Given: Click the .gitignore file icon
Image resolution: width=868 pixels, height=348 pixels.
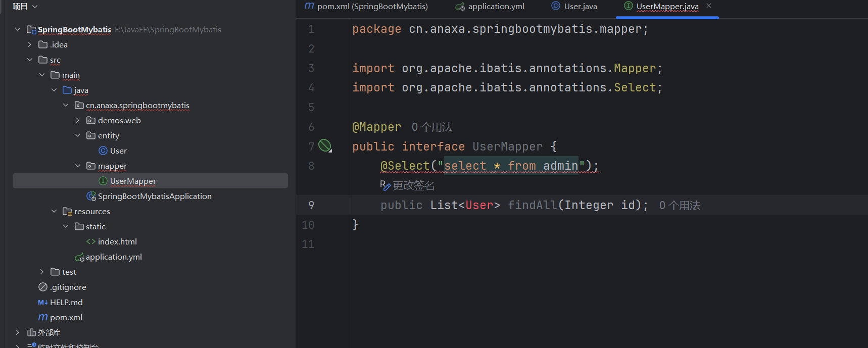Looking at the screenshot, I should point(43,287).
